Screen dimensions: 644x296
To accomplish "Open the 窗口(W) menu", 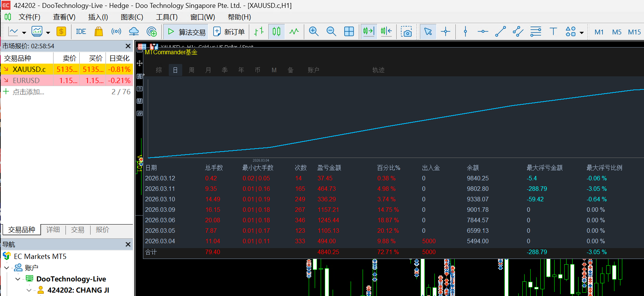I will pos(202,17).
